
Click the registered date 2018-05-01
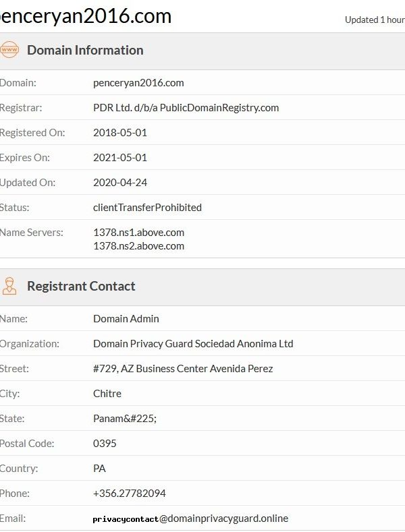click(119, 133)
